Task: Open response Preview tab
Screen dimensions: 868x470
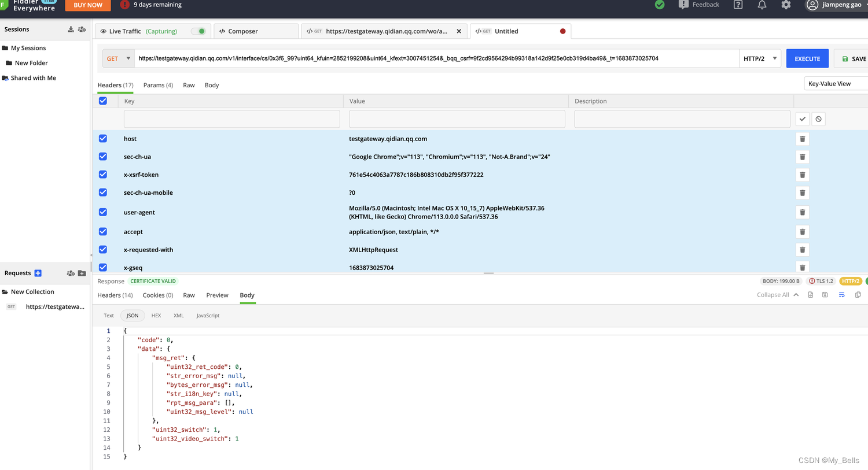Action: click(217, 295)
